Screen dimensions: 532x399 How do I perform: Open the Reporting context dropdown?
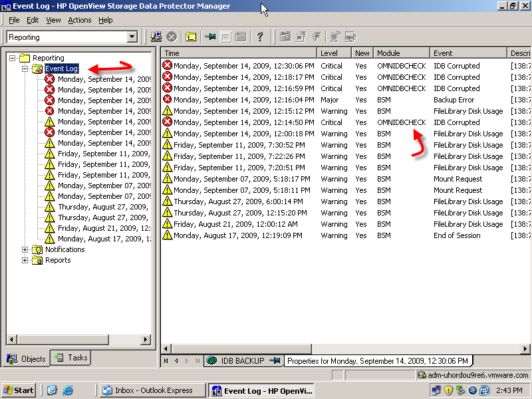(x=132, y=37)
